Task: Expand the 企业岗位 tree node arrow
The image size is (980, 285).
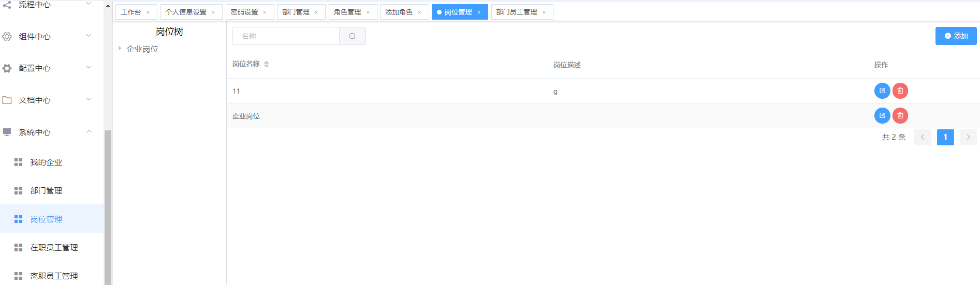Action: pos(120,49)
